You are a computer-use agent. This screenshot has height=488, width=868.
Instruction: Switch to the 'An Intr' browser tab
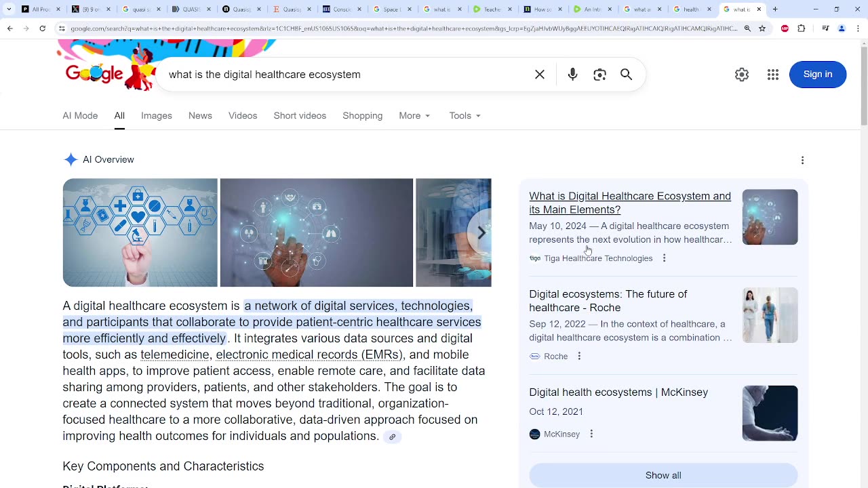tap(591, 9)
